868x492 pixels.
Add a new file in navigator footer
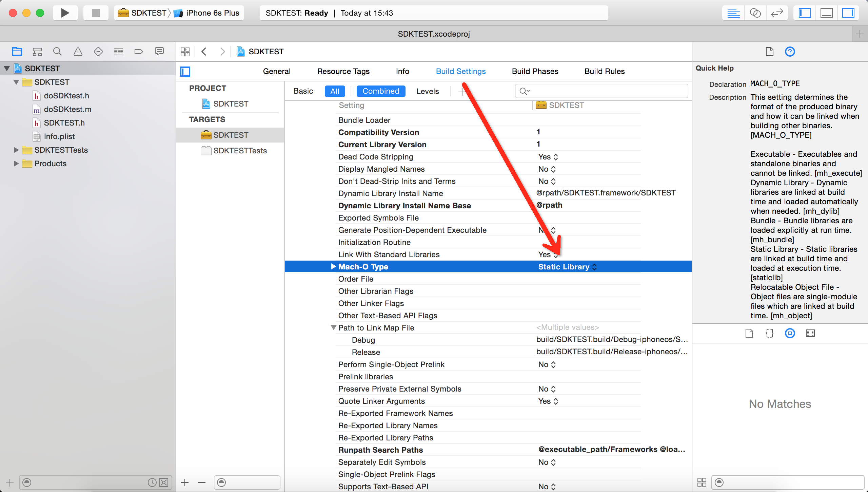pyautogui.click(x=10, y=482)
